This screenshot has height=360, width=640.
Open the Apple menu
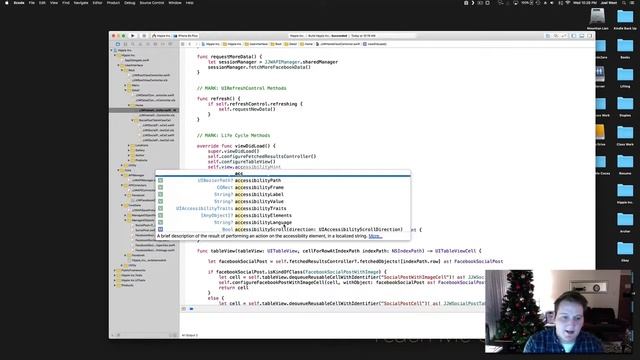point(7,3)
